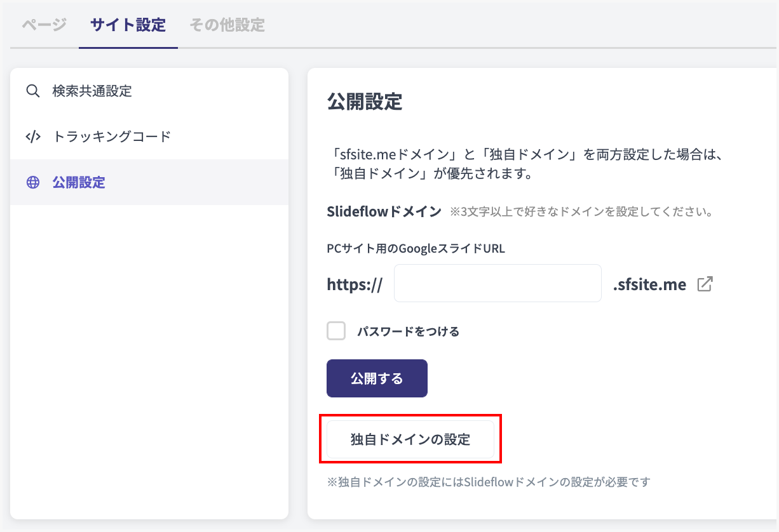Click the globe icon next to 公開設定
This screenshot has width=779, height=532.
32,183
